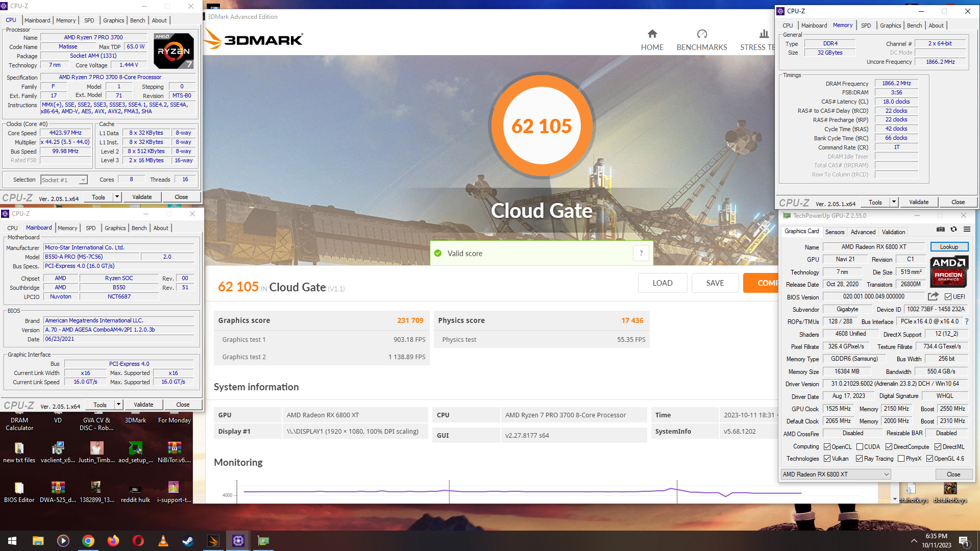Open the AMD Radeon RX 6800 XT GPU selector

836,474
